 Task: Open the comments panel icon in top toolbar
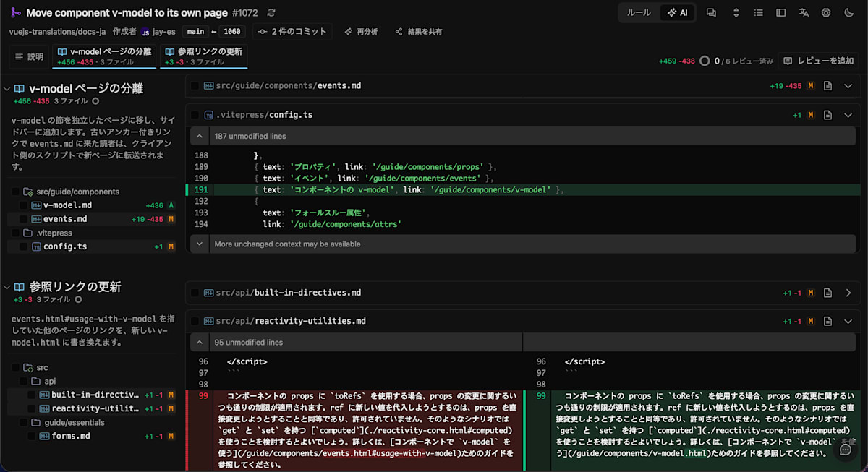click(711, 12)
